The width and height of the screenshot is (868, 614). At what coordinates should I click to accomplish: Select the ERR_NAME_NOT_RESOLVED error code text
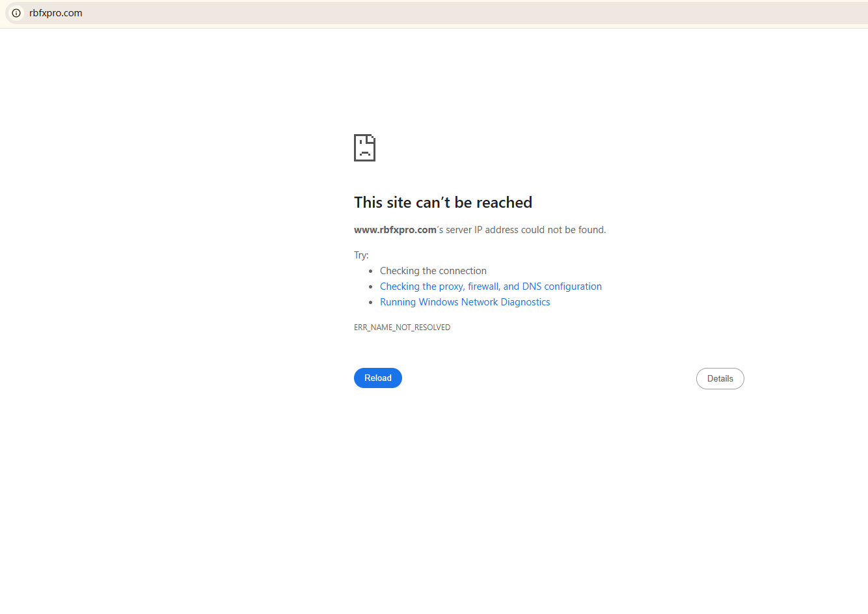[402, 328]
